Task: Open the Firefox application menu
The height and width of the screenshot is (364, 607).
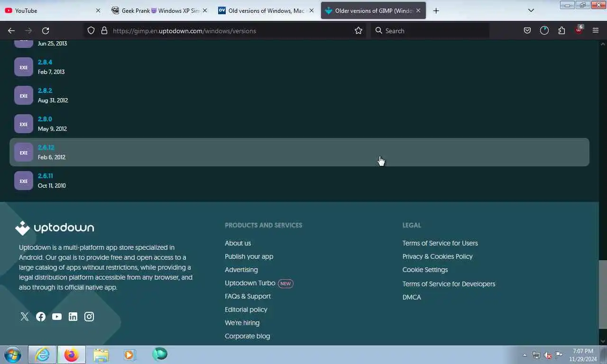Action: (596, 31)
